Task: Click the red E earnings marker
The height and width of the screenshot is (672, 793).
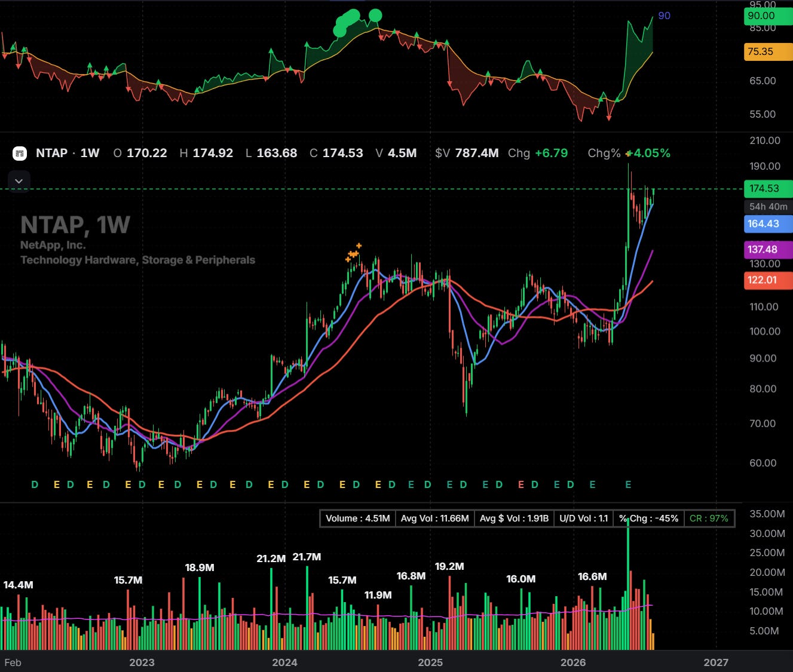Action: pos(521,484)
